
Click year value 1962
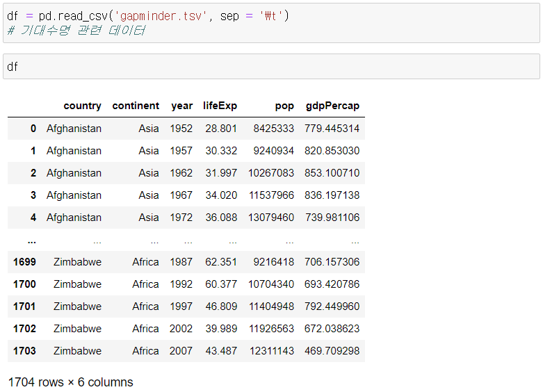click(x=181, y=173)
